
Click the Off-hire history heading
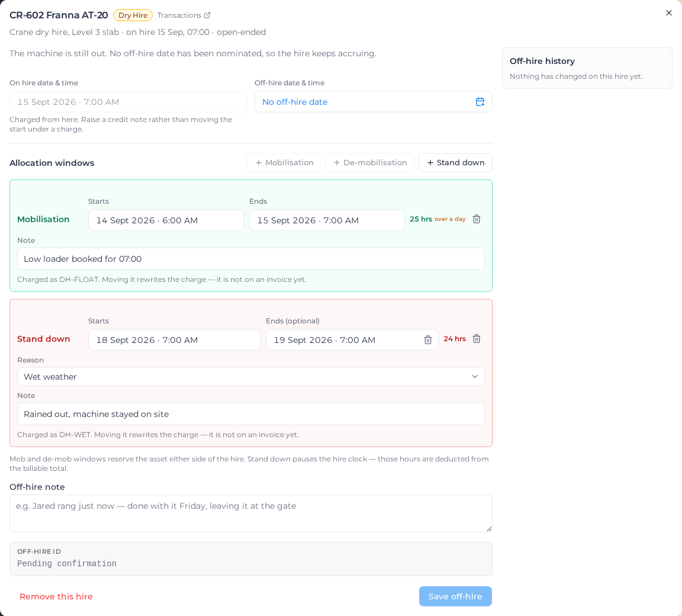[542, 61]
